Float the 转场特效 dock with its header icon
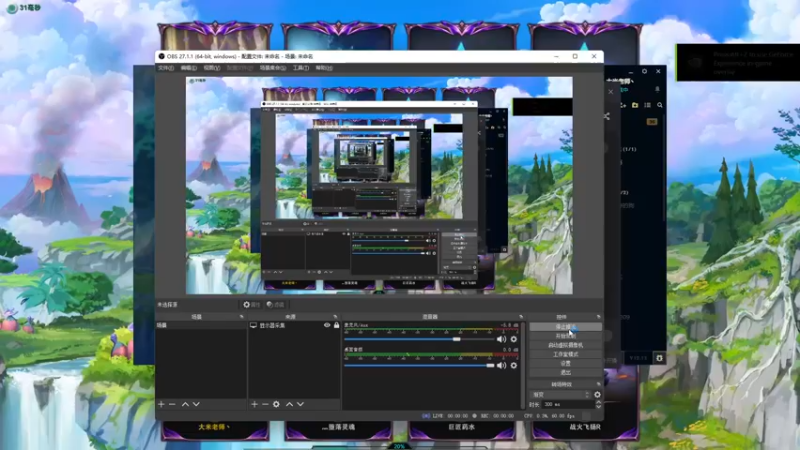This screenshot has height=450, width=800. pyautogui.click(x=598, y=384)
